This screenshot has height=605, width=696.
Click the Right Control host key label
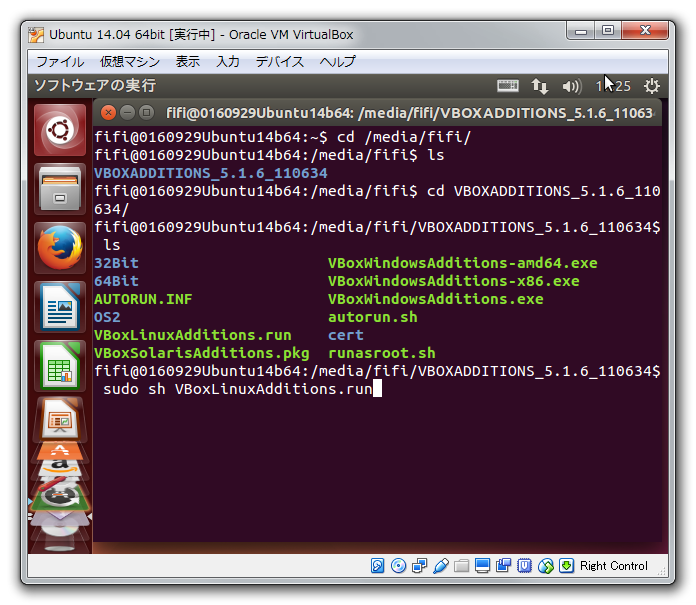(x=613, y=566)
